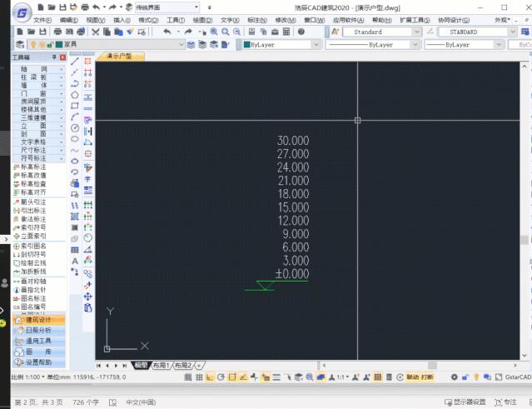
Task: Toggle Ortho mode in status bar
Action: coord(210,377)
